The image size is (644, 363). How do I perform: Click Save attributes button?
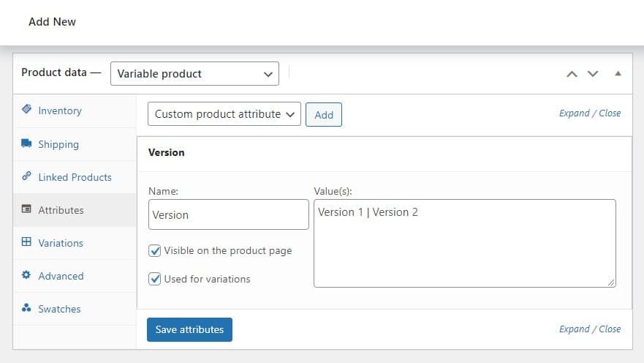point(190,329)
